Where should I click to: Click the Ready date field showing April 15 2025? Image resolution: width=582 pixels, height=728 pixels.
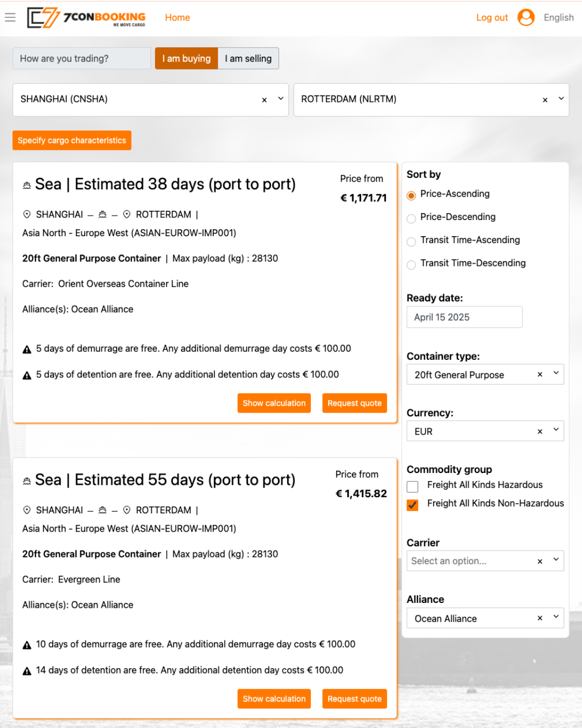click(x=465, y=317)
